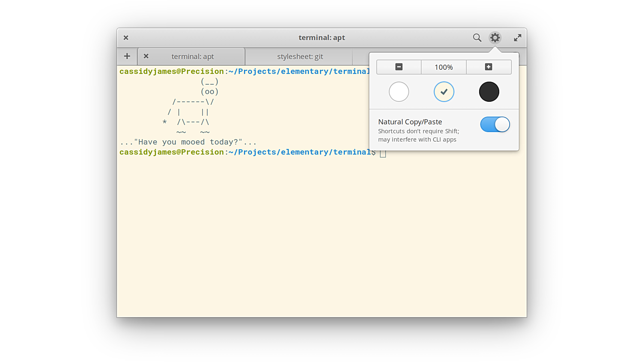Maximize the terminal with the expand arrows icon
This screenshot has height=362, width=644.
coord(517,38)
